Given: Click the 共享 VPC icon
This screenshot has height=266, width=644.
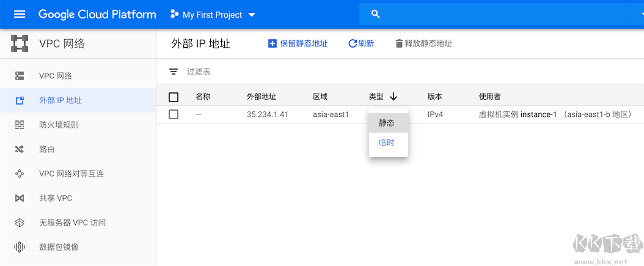Looking at the screenshot, I should coord(20,198).
